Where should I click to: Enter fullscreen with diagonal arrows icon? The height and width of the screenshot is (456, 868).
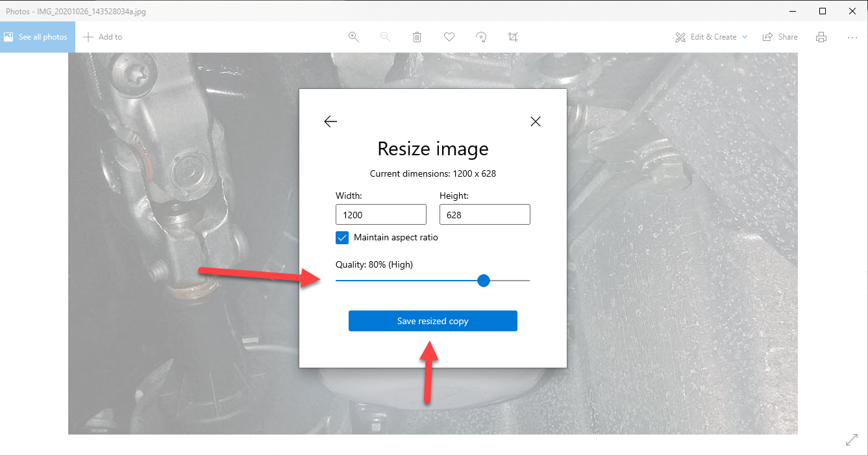[x=852, y=440]
